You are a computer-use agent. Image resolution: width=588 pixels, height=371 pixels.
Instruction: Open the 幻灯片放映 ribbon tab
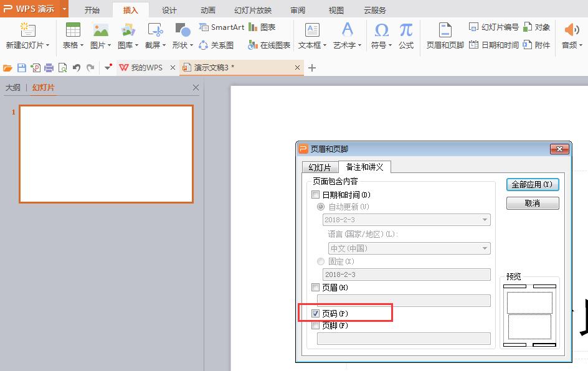click(x=253, y=10)
